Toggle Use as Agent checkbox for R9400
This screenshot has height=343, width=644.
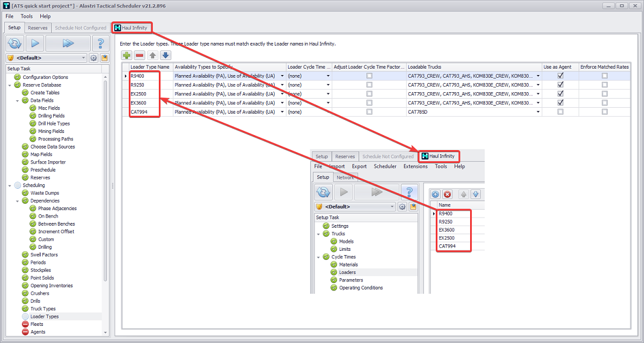click(560, 76)
